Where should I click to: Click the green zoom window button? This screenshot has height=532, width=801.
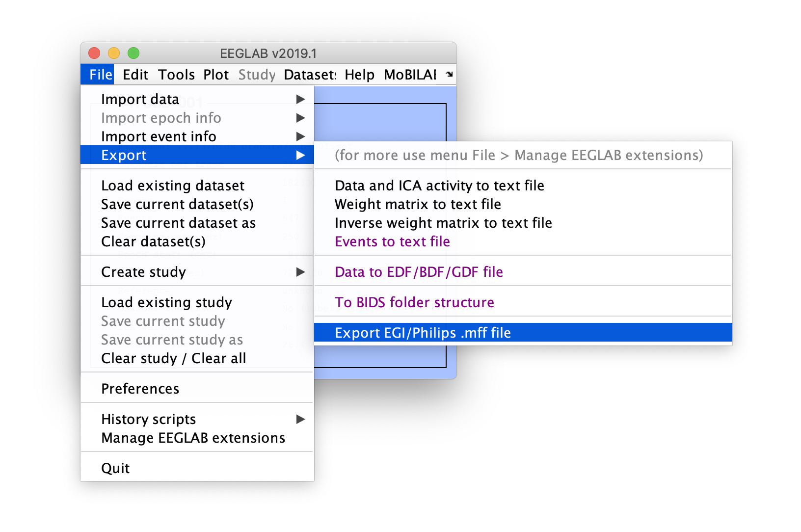133,53
